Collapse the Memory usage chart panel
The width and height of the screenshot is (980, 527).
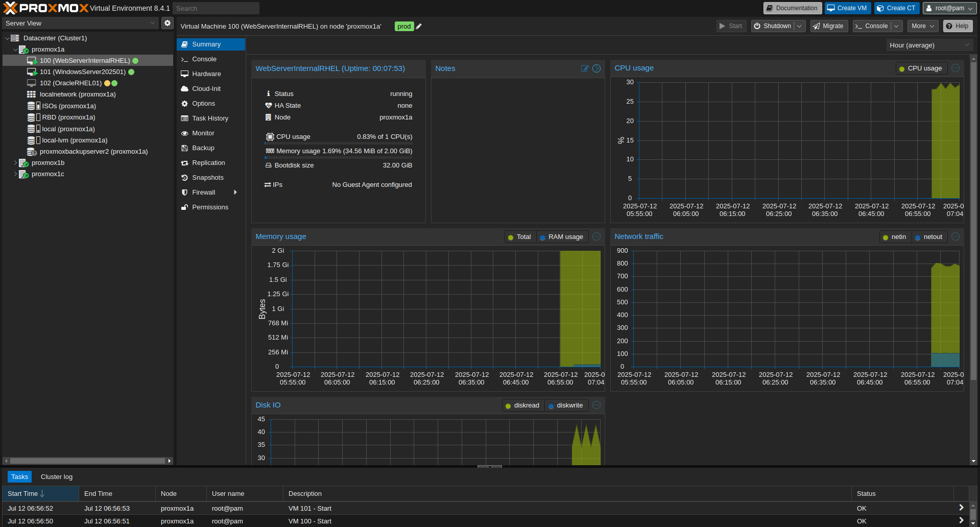tap(596, 236)
